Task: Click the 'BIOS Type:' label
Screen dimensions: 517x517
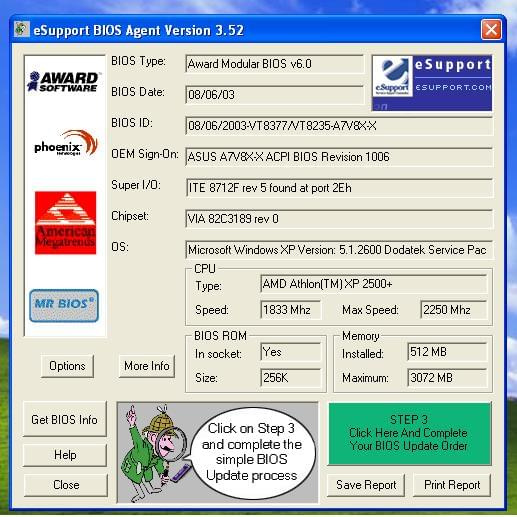Action: click(x=138, y=61)
